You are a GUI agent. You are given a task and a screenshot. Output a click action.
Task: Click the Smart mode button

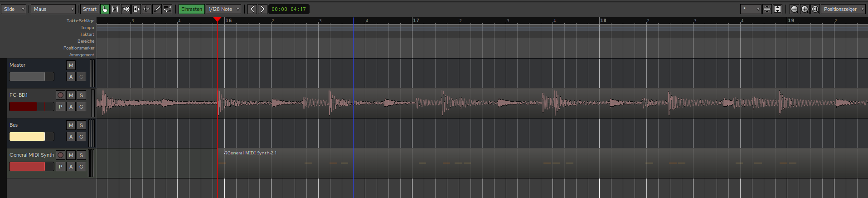(x=89, y=9)
